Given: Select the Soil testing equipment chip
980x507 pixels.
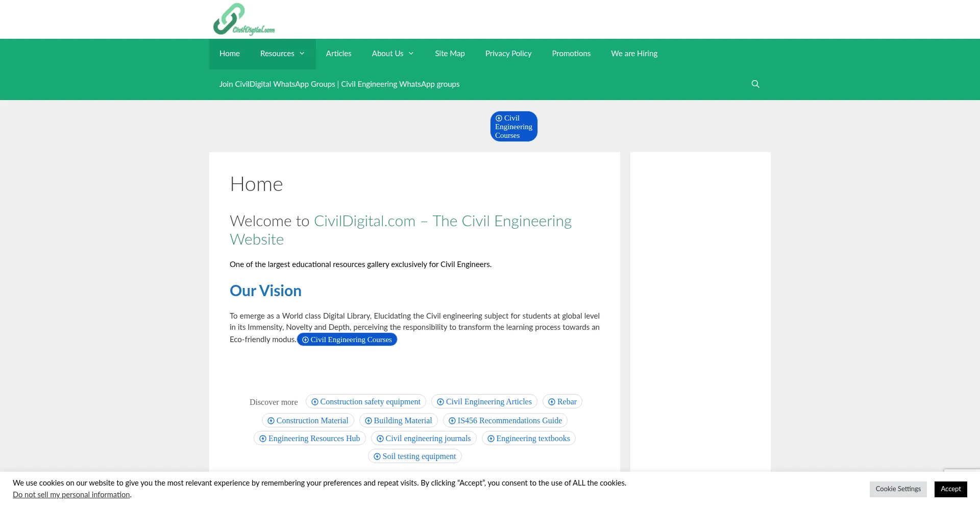Looking at the screenshot, I should [x=414, y=456].
